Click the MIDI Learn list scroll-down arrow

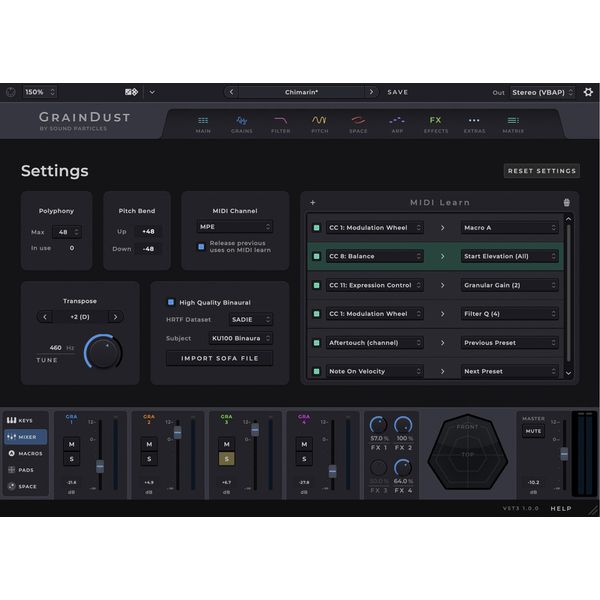(568, 373)
